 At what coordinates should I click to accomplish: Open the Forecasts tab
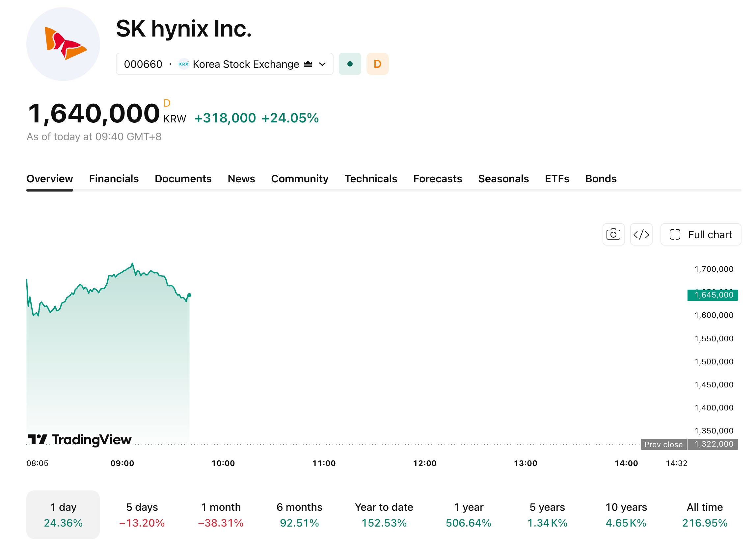438,179
